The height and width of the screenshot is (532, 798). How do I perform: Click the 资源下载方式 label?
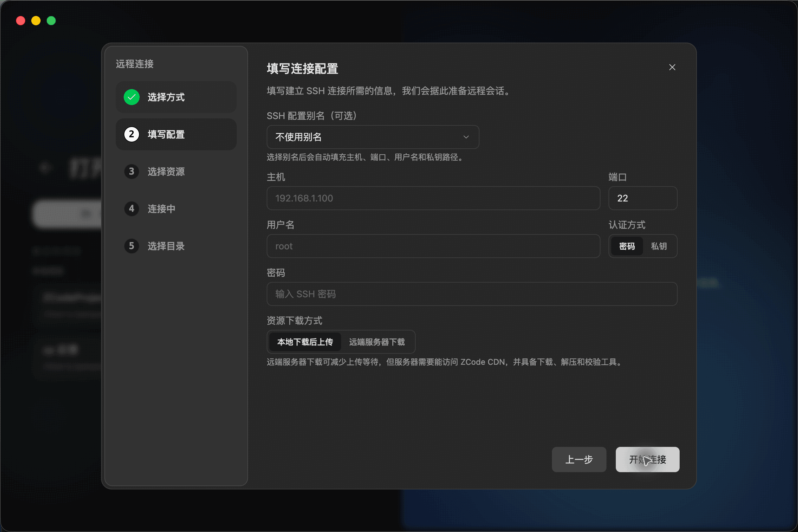[295, 321]
